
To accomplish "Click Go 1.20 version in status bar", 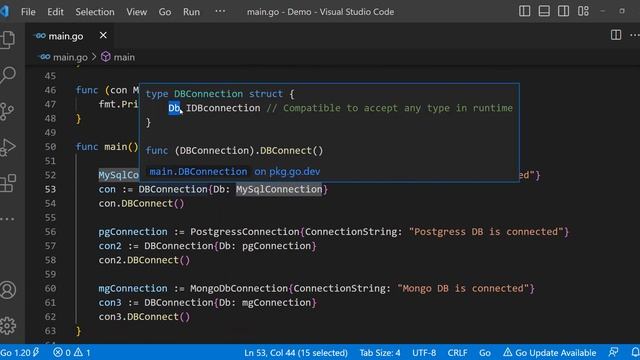I will click(20, 352).
